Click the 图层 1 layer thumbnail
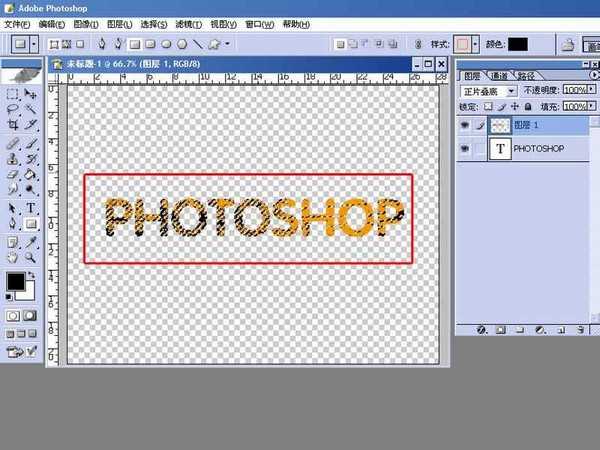600x450 pixels. [x=499, y=125]
